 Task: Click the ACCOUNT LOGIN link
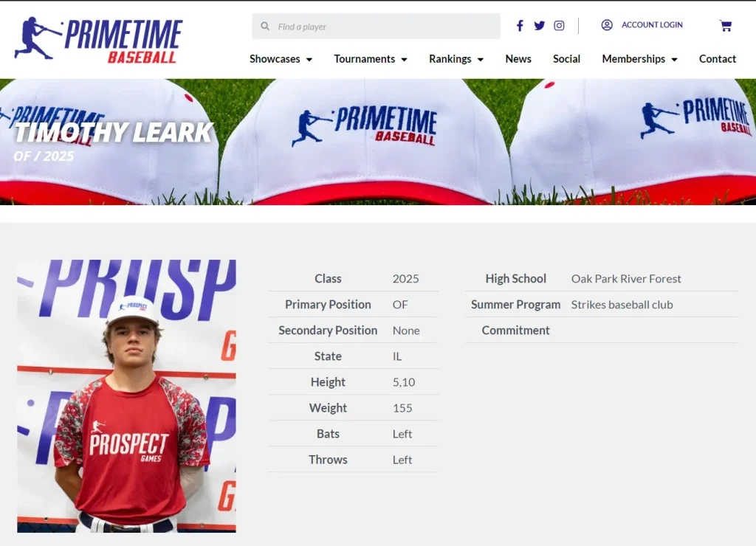(x=652, y=25)
